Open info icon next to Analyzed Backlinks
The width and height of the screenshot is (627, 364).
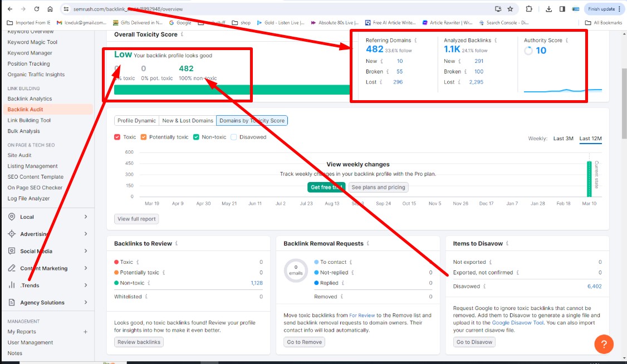coord(496,41)
